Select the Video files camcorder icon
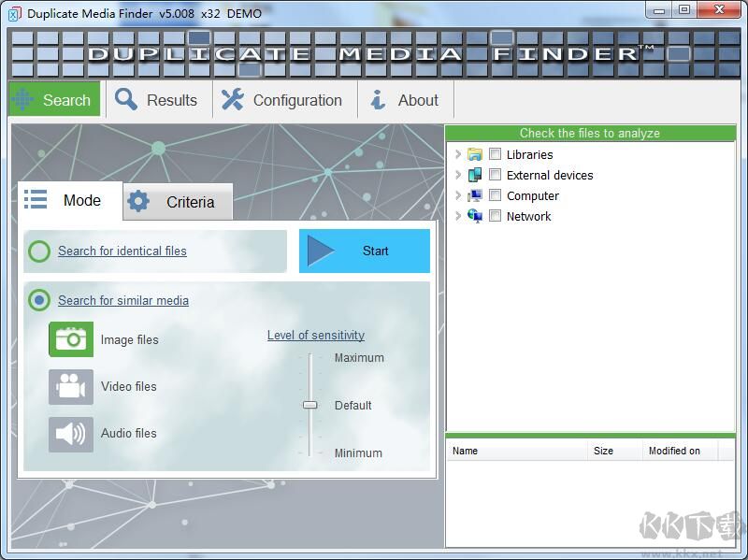The width and height of the screenshot is (748, 560). pyautogui.click(x=71, y=386)
